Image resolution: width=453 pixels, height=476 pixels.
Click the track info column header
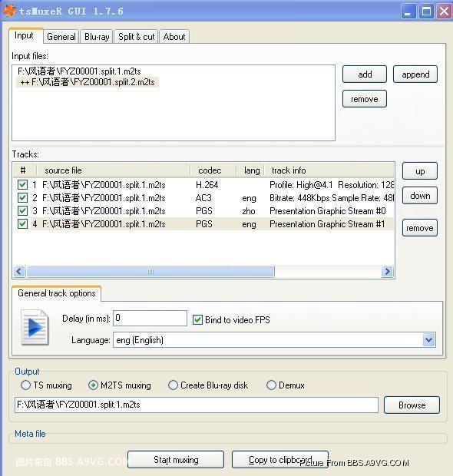tap(329, 170)
